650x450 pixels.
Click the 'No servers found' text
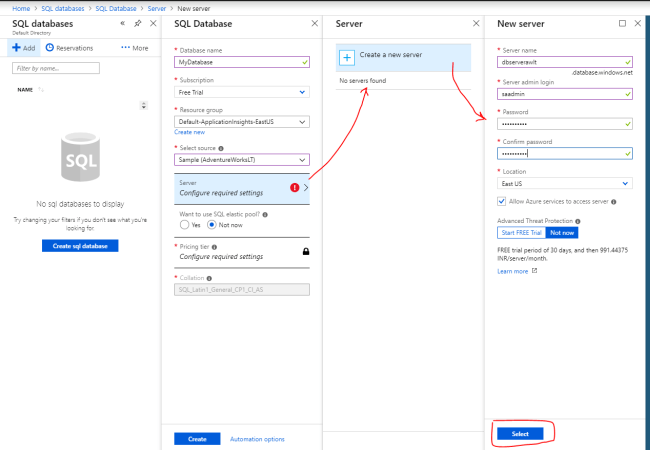[363, 81]
